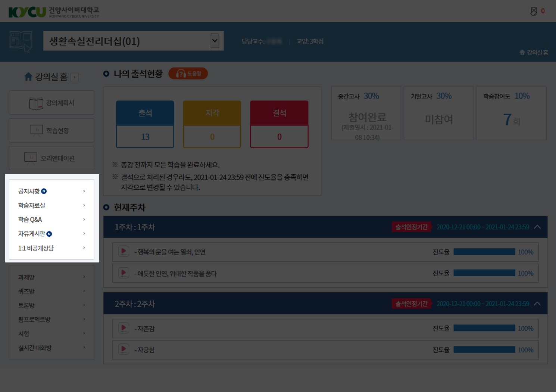Open 학습 Q&A menu item
The width and height of the screenshot is (556, 392).
click(51, 220)
